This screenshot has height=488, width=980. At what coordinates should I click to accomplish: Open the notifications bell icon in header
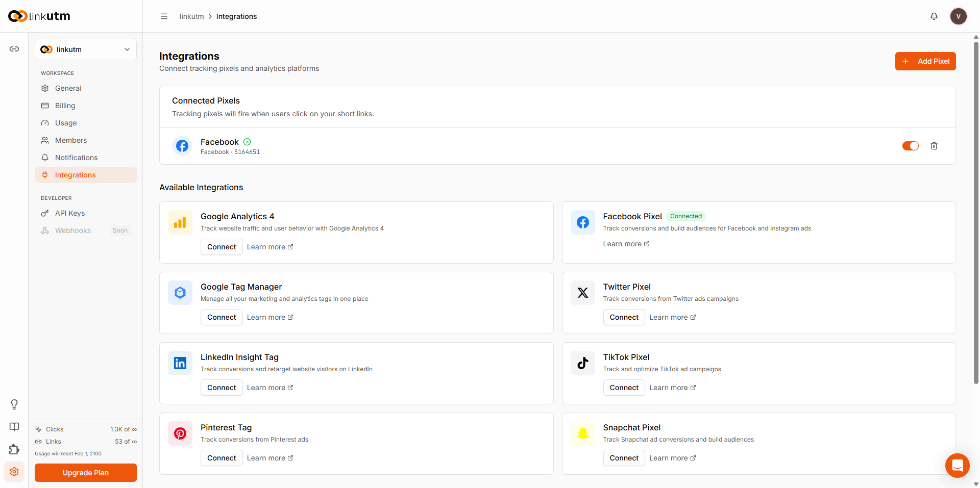[x=934, y=16]
